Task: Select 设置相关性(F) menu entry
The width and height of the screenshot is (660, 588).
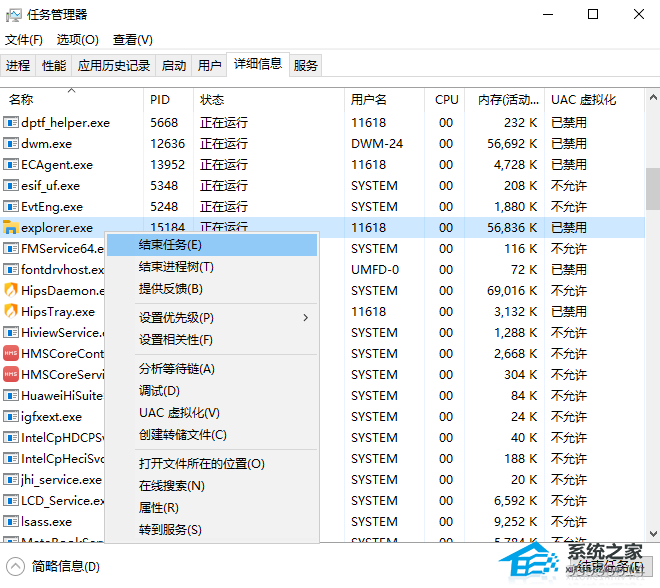Action: click(212, 340)
